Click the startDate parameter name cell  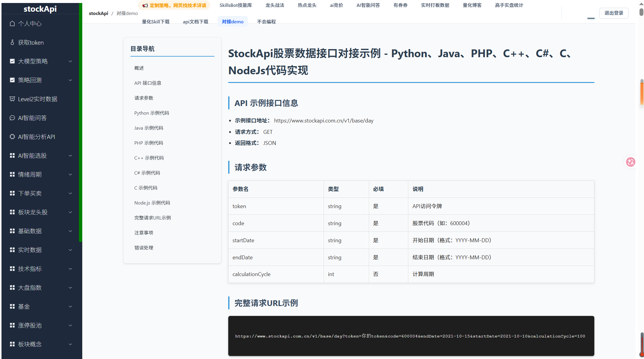[276, 240]
